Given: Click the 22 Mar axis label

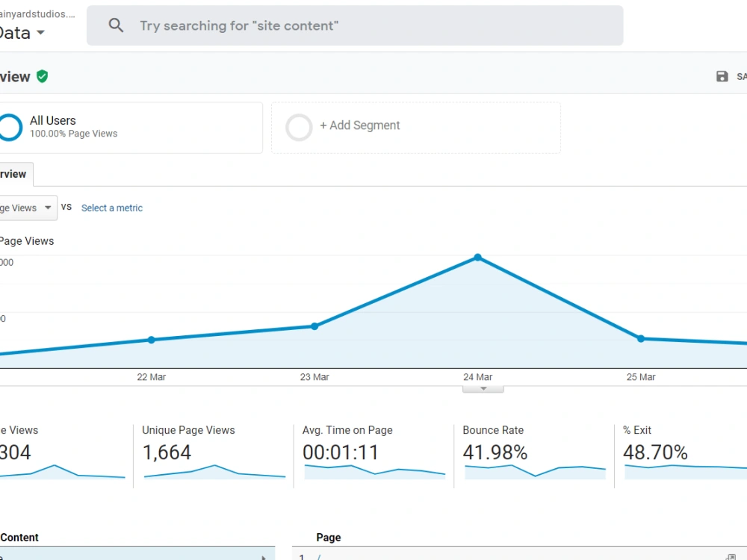Looking at the screenshot, I should click(x=152, y=377).
